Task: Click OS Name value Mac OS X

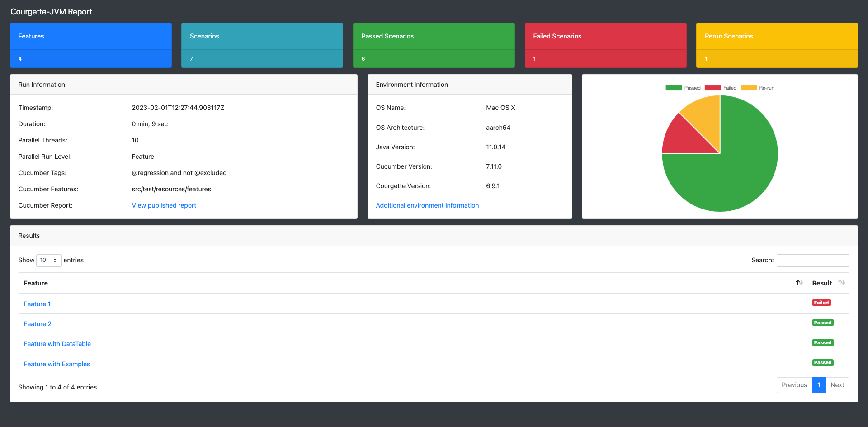Action: click(500, 108)
